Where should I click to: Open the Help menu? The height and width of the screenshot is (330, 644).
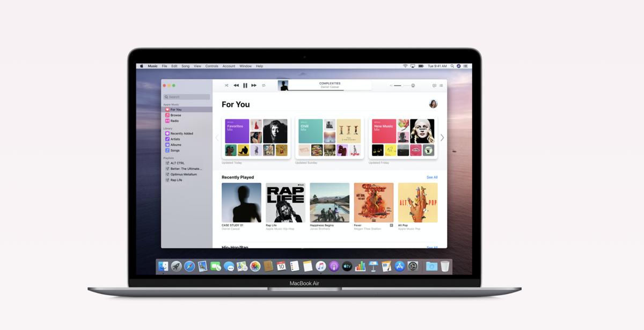(x=260, y=66)
